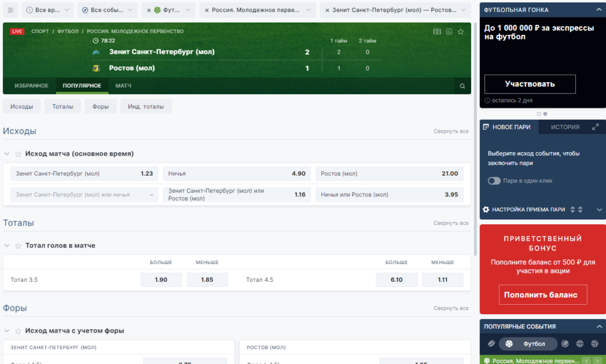
Task: Collapse 'Исход матча с учетом форы' market
Action: point(7,331)
